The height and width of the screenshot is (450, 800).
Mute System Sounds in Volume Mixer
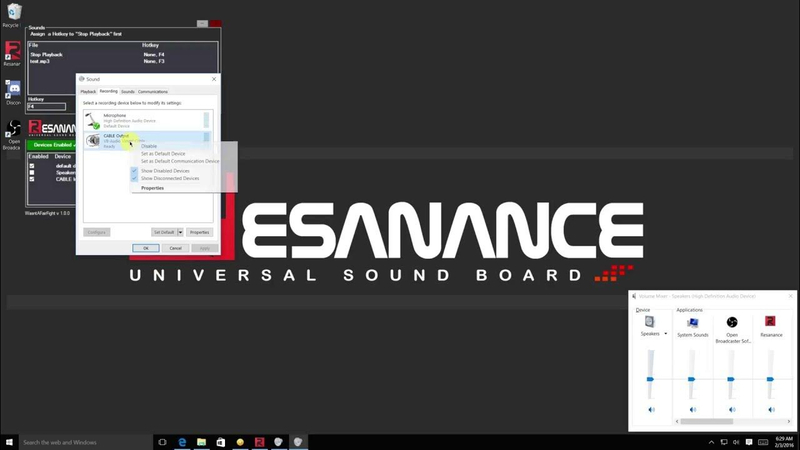click(x=692, y=410)
